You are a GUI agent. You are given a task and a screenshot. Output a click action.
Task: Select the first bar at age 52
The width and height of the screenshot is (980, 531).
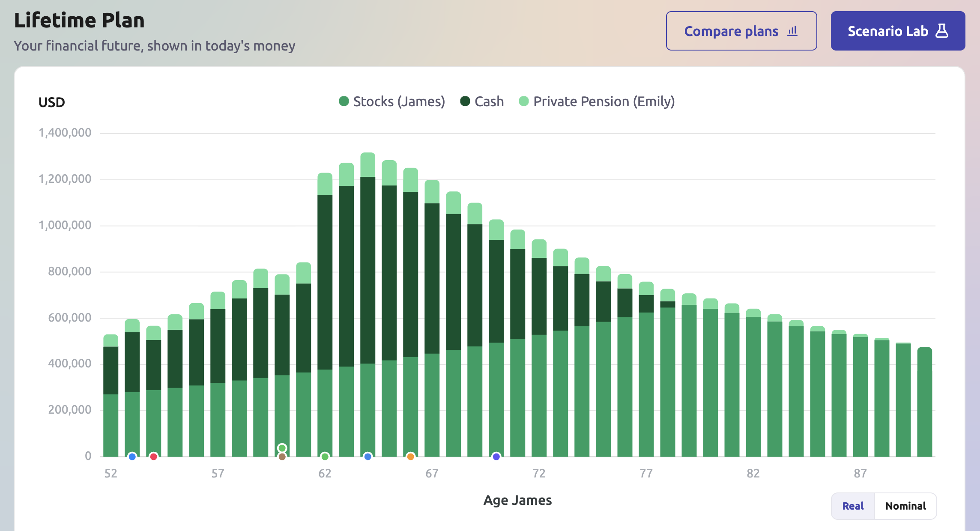pos(111,396)
